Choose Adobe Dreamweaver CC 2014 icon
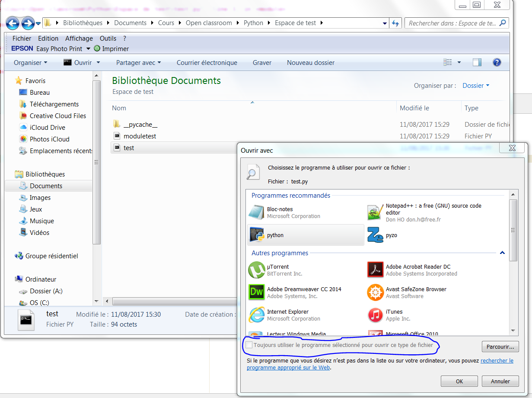This screenshot has height=398, width=532. (x=256, y=292)
